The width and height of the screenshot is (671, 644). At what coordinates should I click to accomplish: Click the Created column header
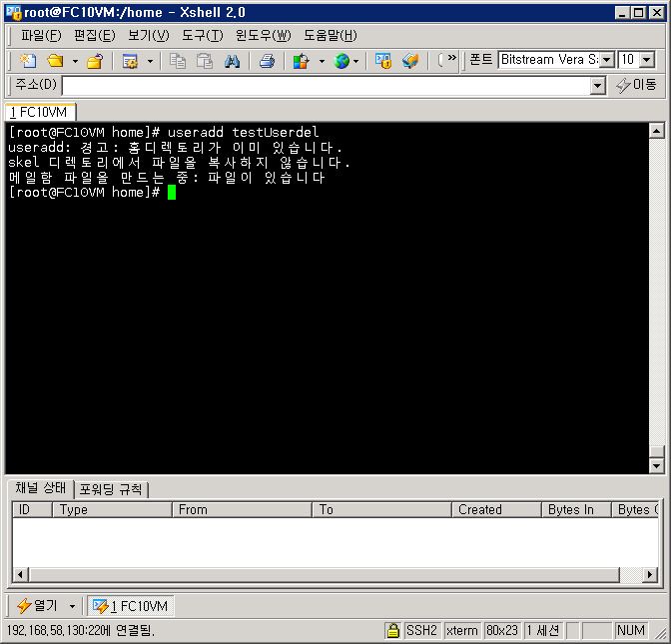coord(497,509)
